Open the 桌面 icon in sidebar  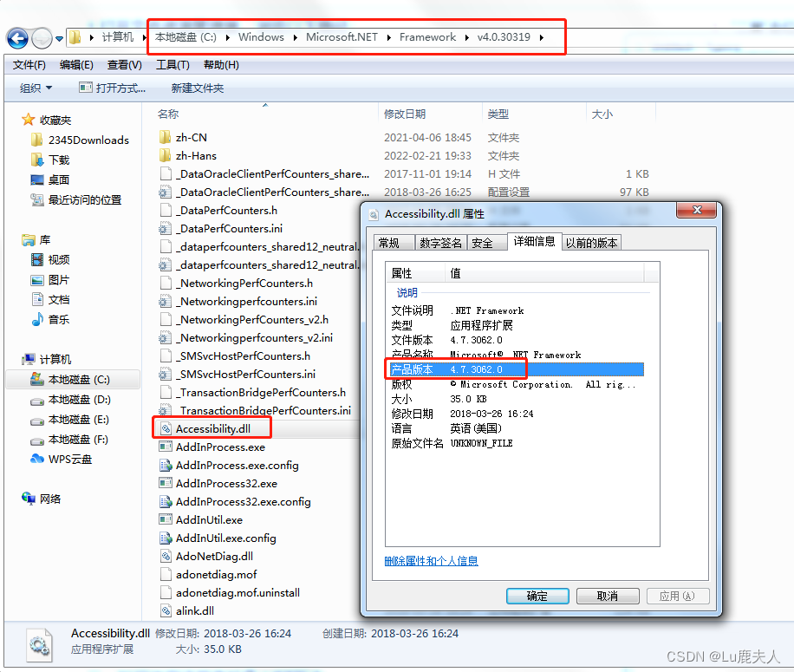(37, 179)
